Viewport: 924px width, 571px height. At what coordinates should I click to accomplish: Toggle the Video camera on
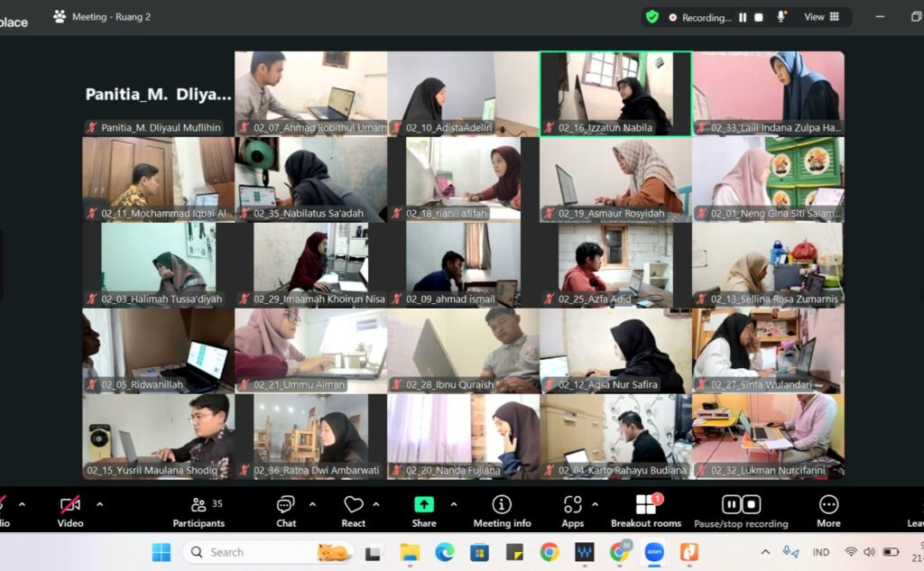point(69,511)
